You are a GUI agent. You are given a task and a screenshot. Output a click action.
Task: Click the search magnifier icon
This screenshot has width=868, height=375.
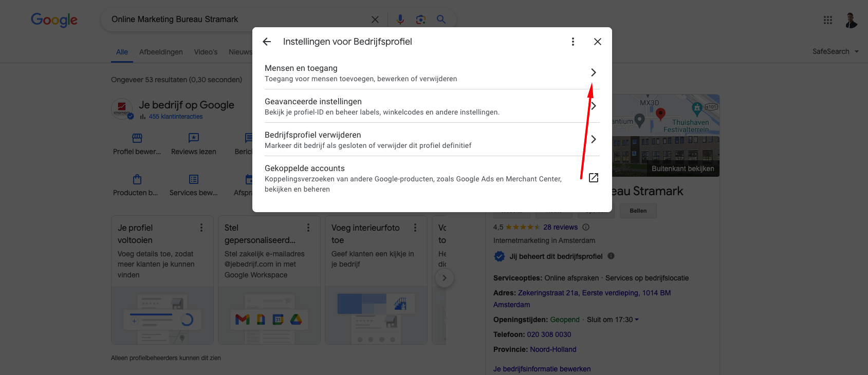[441, 20]
